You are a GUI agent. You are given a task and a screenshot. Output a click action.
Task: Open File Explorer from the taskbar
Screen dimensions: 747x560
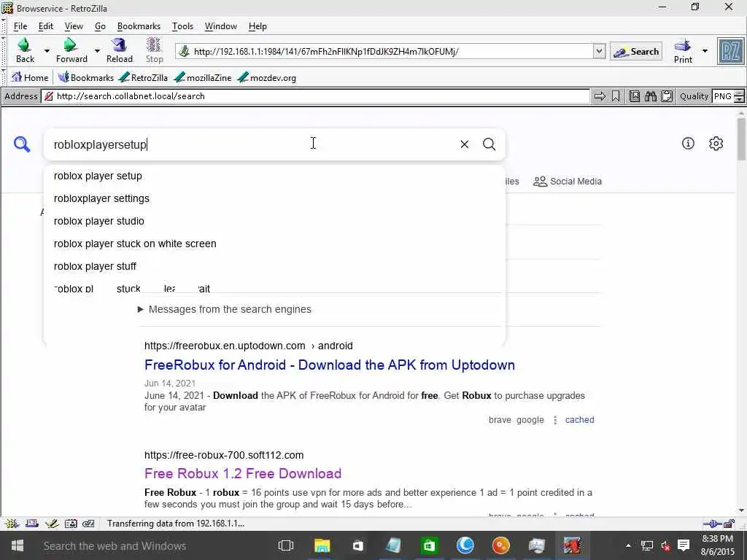click(x=322, y=545)
